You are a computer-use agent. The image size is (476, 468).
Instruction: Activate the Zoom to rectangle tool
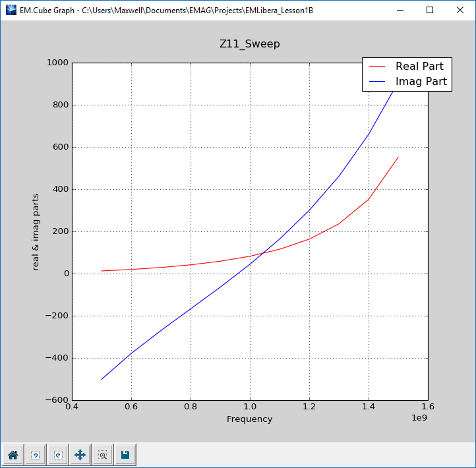click(103, 454)
